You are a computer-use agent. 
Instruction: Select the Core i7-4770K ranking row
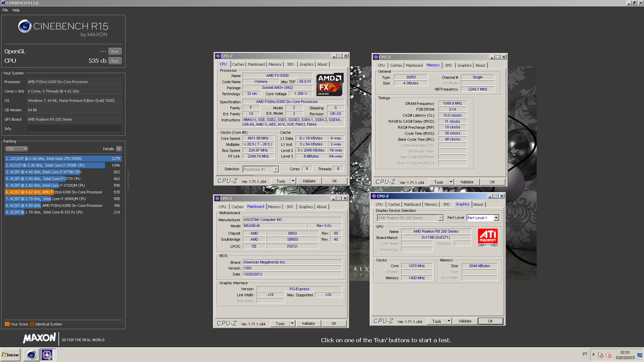tap(63, 172)
